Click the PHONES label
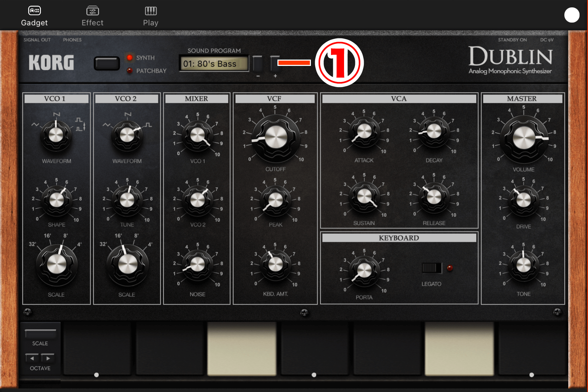Image resolution: width=588 pixels, height=392 pixels. (72, 40)
